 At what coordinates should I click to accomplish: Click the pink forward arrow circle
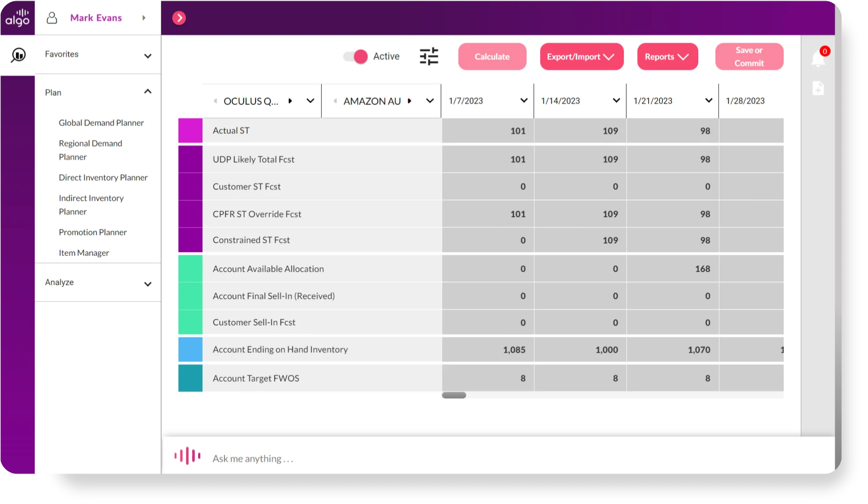179,18
